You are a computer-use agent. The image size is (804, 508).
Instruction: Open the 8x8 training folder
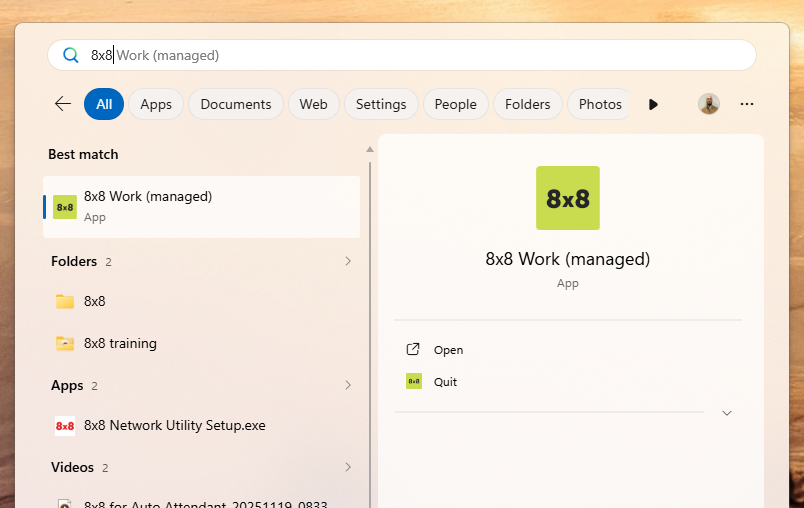click(x=202, y=343)
